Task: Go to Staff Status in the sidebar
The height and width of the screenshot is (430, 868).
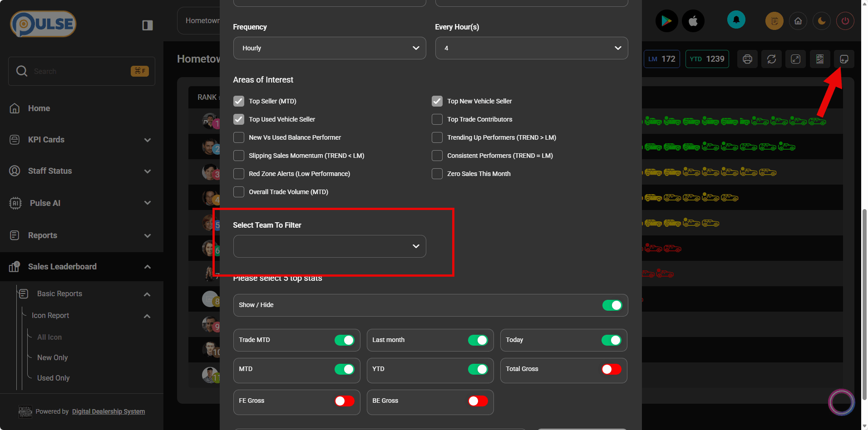Action: [x=49, y=171]
